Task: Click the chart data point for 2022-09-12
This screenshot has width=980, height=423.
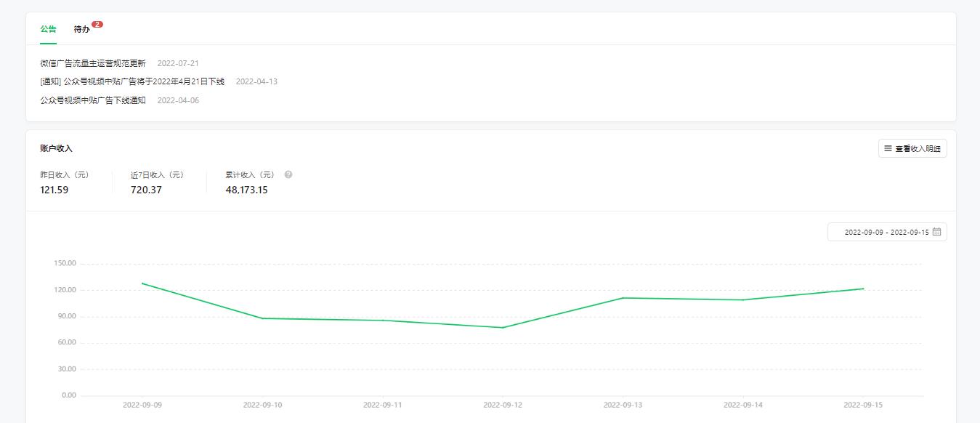Action: pyautogui.click(x=503, y=327)
